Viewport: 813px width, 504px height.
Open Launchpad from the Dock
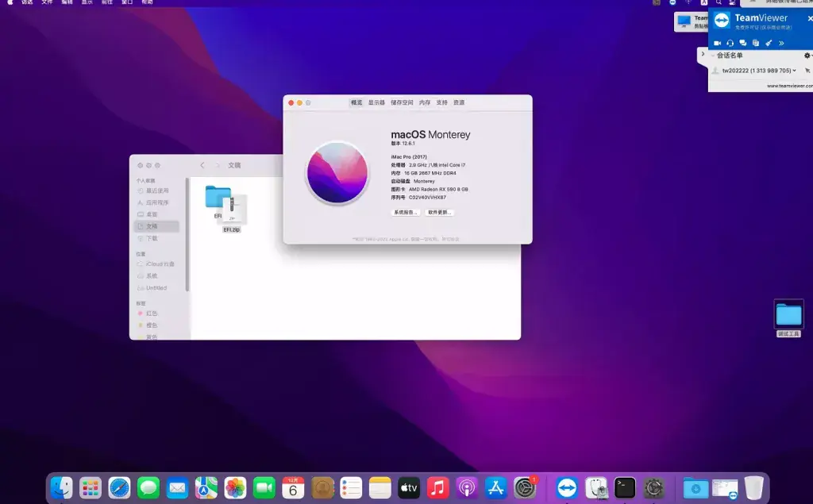tap(91, 488)
